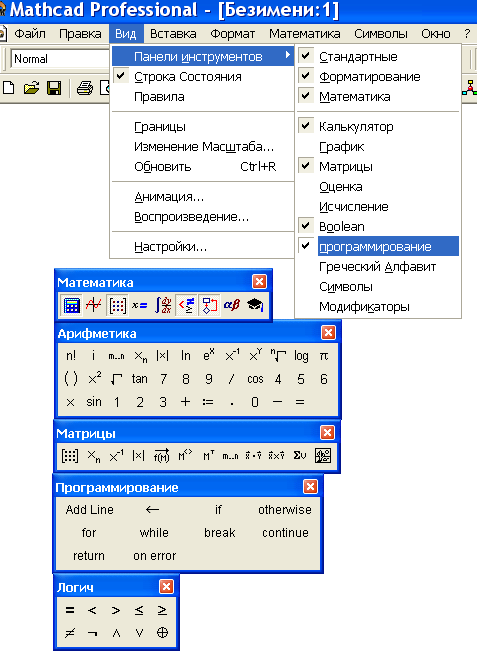This screenshot has height=656, width=477.
Task: Click the Print icon in toolbar
Action: coord(85,88)
